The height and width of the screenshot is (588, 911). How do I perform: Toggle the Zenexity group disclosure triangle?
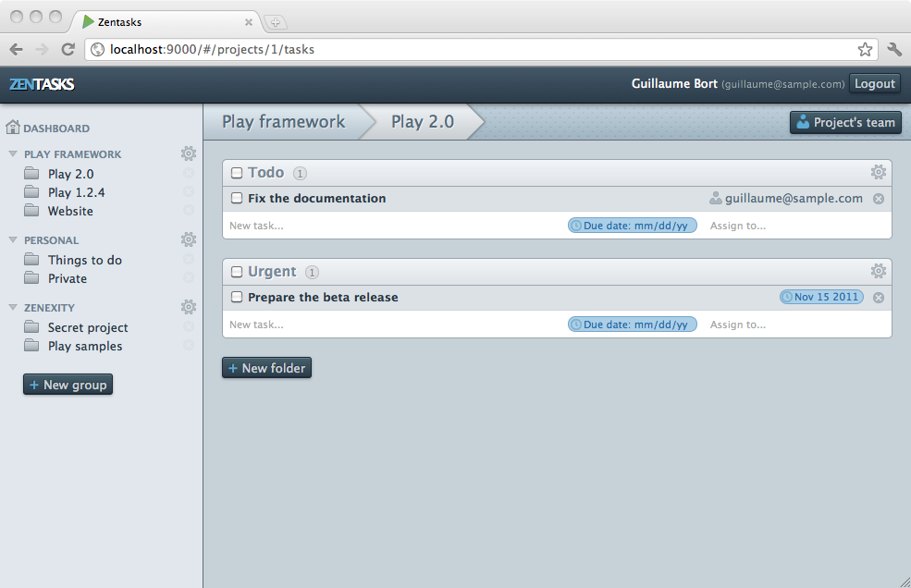tap(13, 308)
